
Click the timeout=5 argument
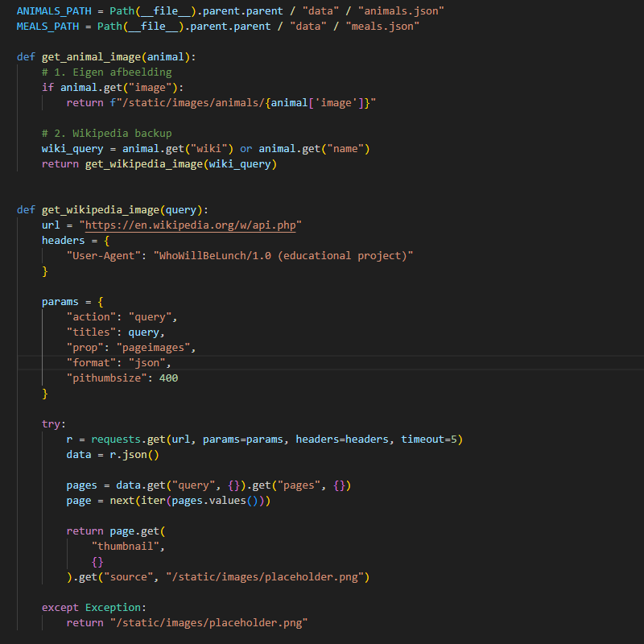coord(431,440)
